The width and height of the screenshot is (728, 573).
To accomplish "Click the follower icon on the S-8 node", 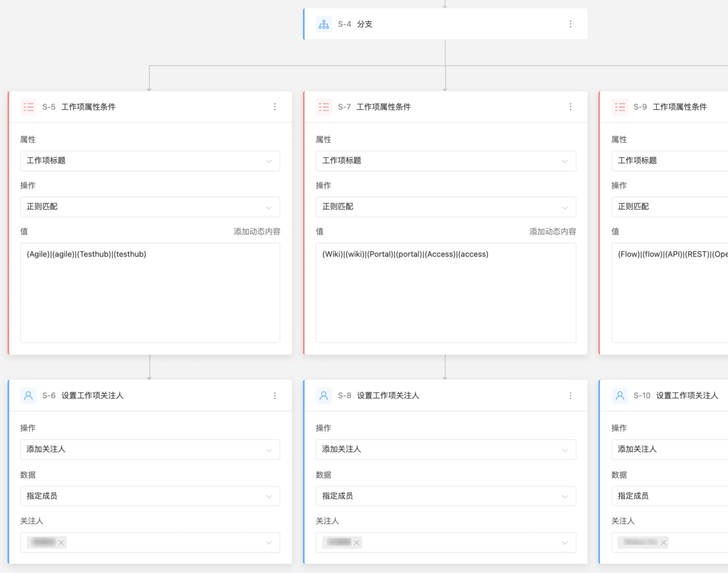I will pyautogui.click(x=323, y=395).
